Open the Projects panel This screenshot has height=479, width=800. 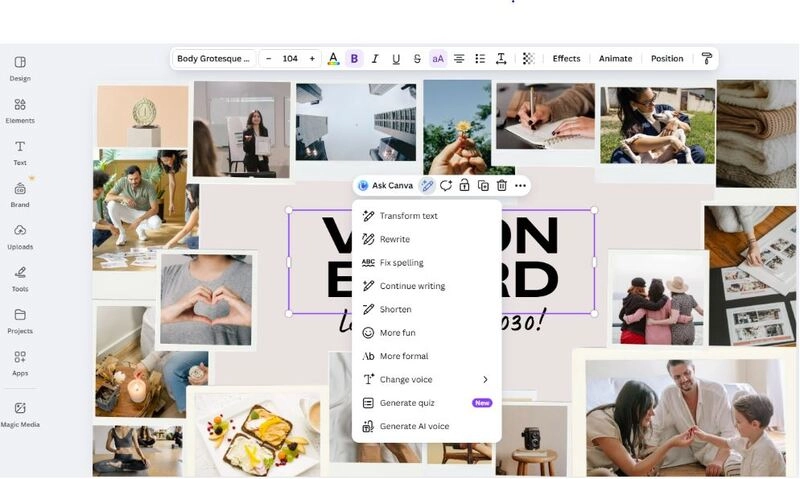coord(20,321)
